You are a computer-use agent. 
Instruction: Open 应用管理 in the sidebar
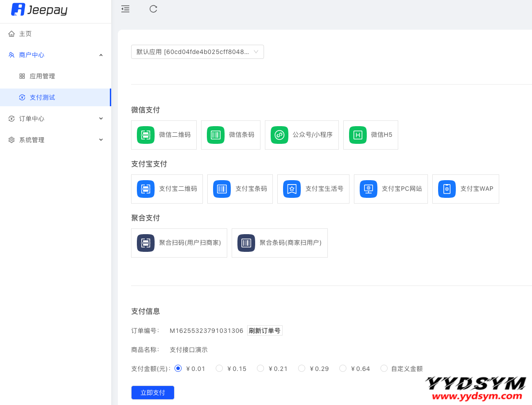pyautogui.click(x=42, y=76)
